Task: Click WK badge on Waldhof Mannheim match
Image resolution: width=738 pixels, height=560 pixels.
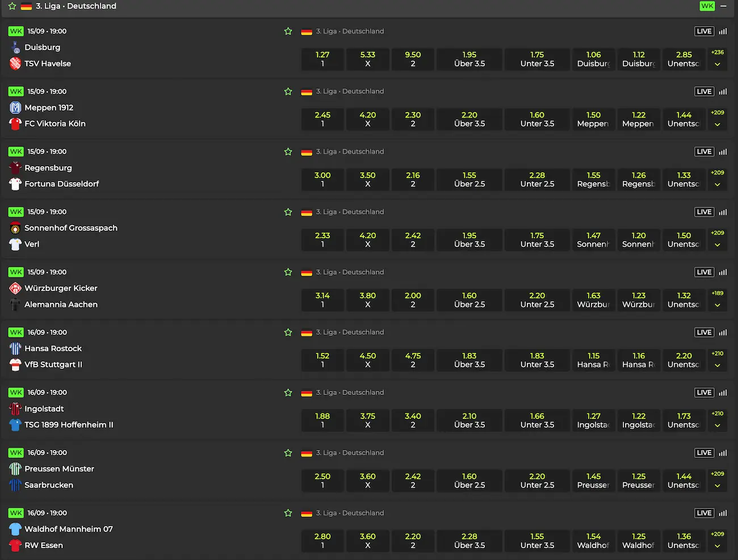Action: click(x=16, y=513)
